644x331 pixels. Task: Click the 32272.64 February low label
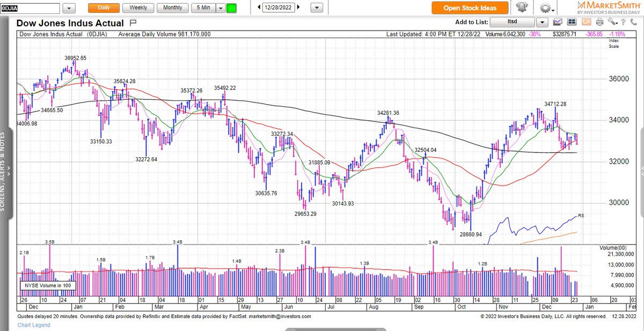146,159
